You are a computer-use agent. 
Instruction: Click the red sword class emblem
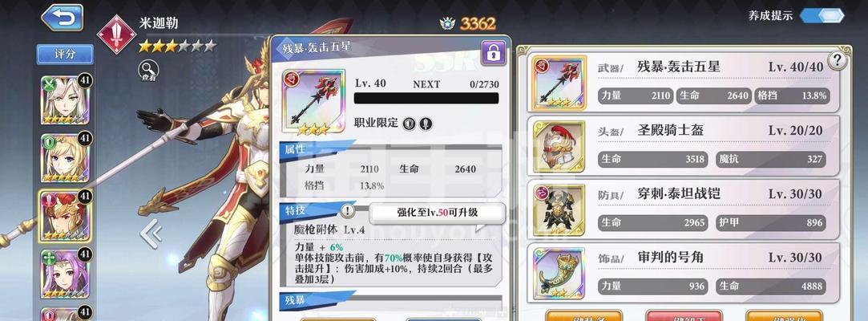coord(116,35)
